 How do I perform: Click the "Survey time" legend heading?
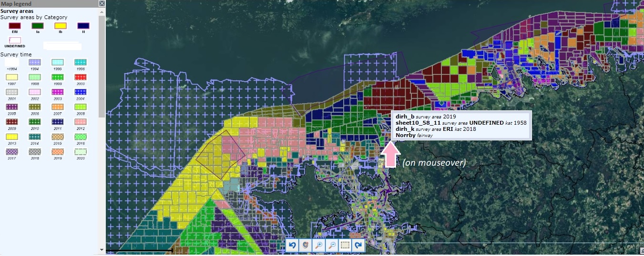(16, 54)
